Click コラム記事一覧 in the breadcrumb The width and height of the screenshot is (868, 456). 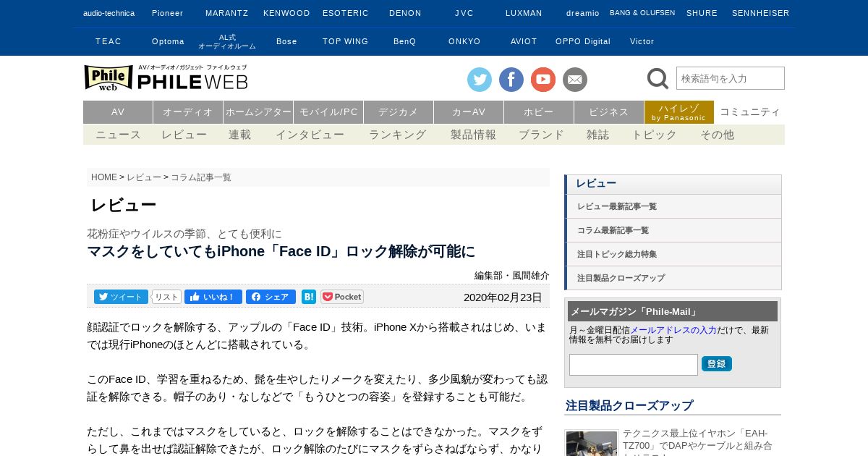pyautogui.click(x=201, y=177)
